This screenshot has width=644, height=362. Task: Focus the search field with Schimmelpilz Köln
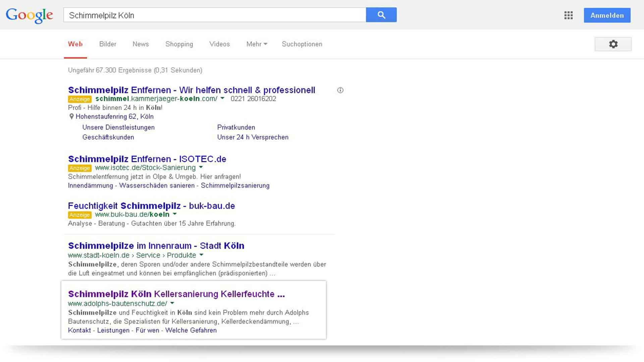(215, 15)
